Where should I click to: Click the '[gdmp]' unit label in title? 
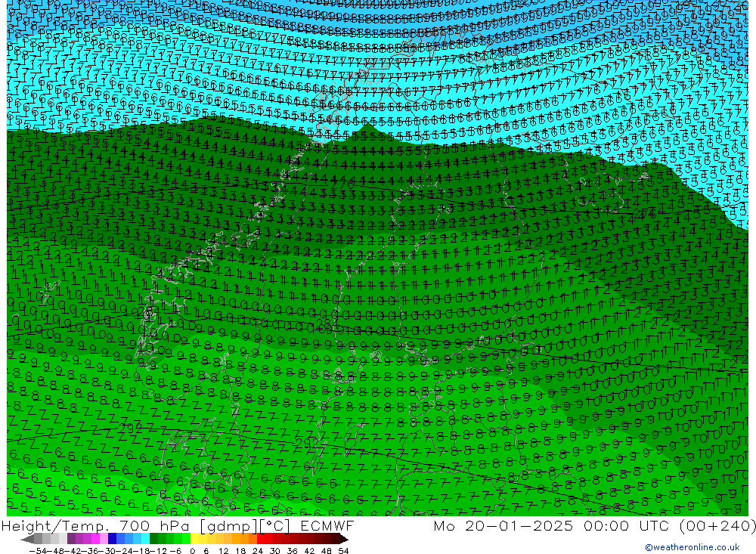(x=228, y=526)
